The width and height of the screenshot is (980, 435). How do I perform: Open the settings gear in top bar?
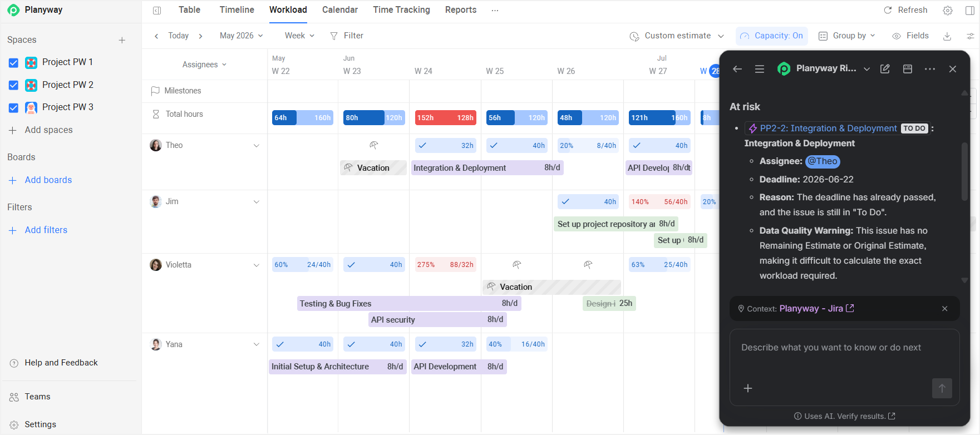pos(948,10)
